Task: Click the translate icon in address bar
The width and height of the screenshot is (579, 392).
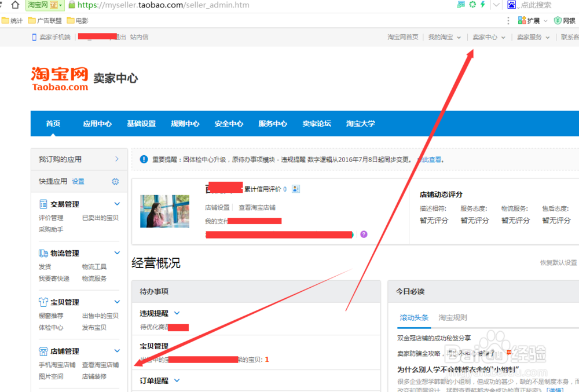Action: (461, 5)
